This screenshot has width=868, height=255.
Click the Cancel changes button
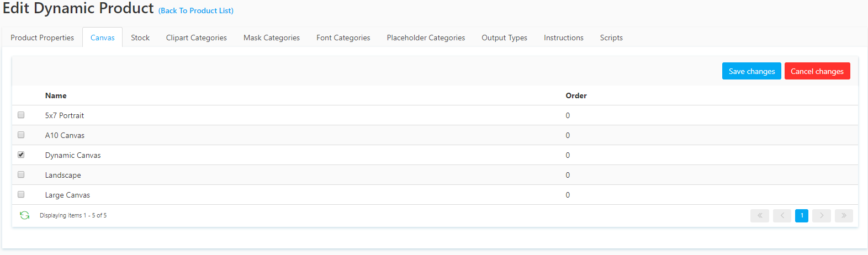tap(817, 71)
